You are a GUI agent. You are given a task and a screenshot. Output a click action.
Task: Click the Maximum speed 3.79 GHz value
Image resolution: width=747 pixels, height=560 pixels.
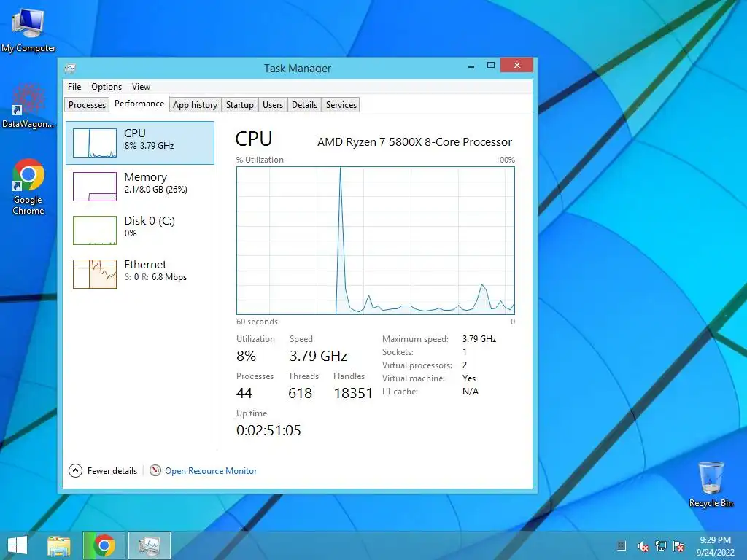pyautogui.click(x=479, y=339)
